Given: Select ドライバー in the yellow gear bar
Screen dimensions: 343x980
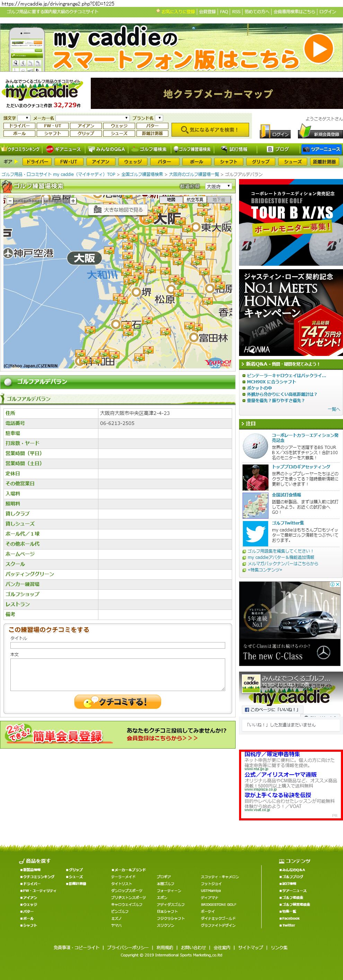Looking at the screenshot, I should tap(37, 162).
